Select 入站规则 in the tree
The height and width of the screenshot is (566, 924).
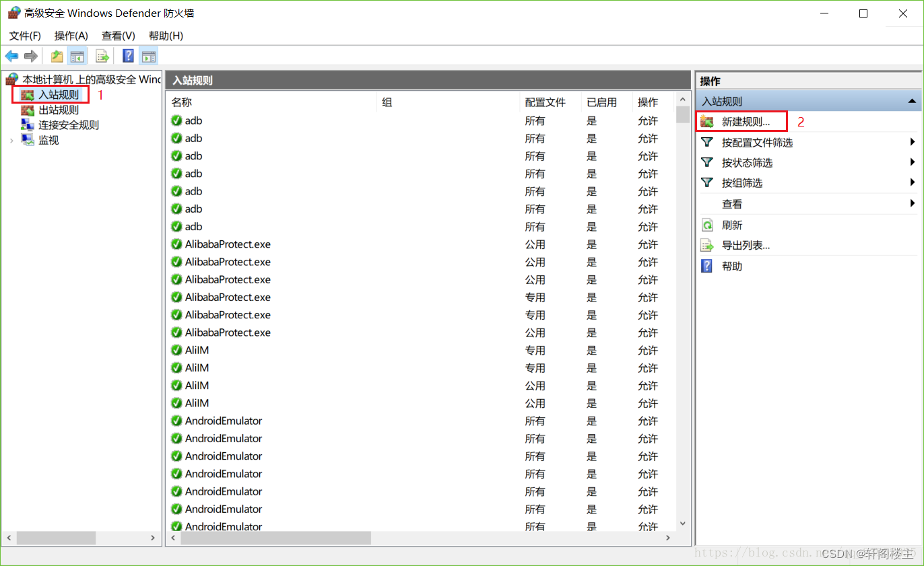tap(58, 95)
